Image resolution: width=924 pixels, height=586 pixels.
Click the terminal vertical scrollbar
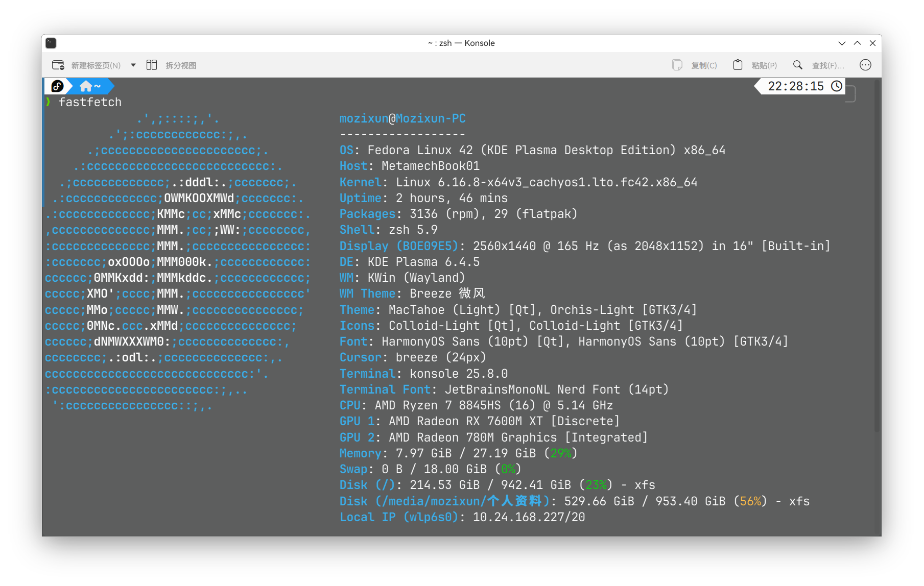click(877, 255)
